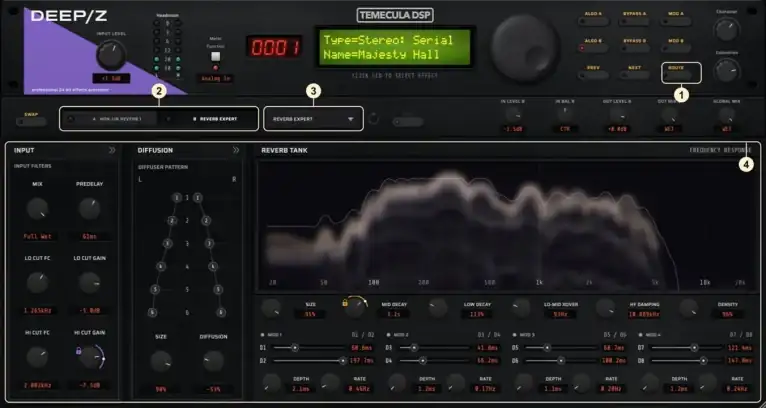This screenshot has width=766, height=408.
Task: Click the 0.46Hz rate value for MOD 1
Action: 359,389
